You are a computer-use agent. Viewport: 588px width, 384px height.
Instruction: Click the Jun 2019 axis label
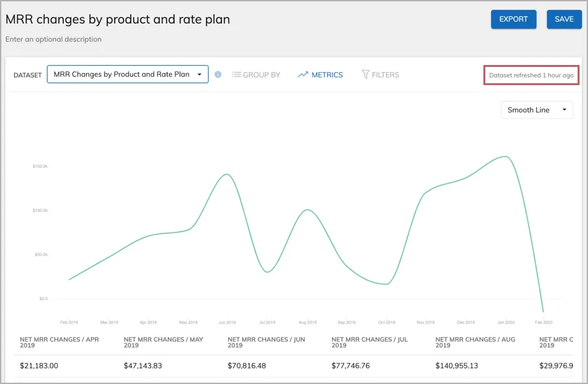(227, 322)
